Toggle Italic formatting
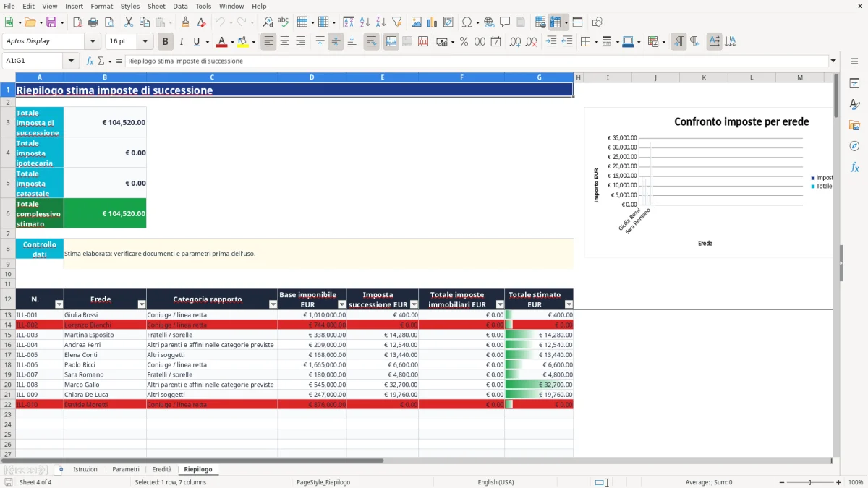The image size is (868, 488). point(182,42)
